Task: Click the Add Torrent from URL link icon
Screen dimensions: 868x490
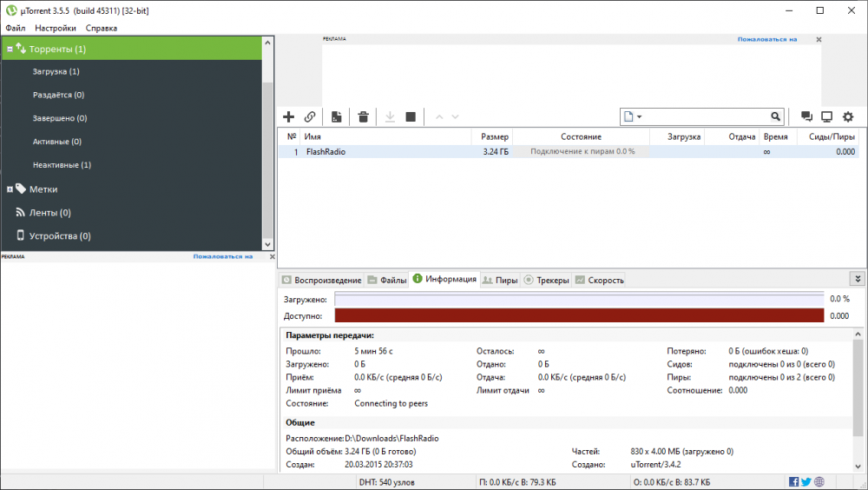Action: (x=310, y=116)
